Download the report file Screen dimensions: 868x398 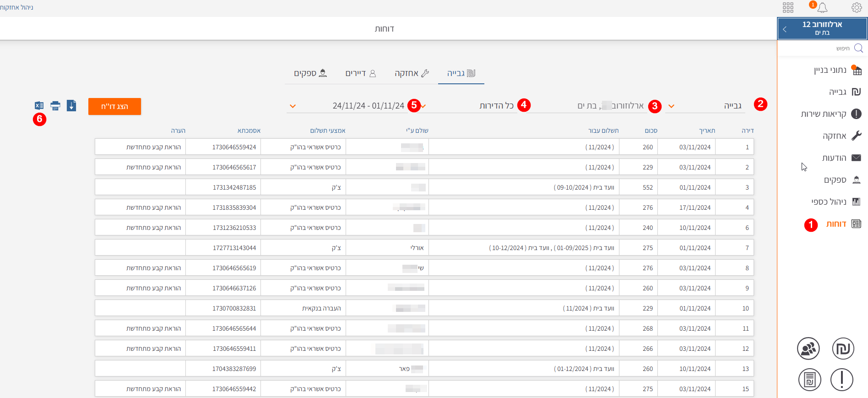click(71, 106)
